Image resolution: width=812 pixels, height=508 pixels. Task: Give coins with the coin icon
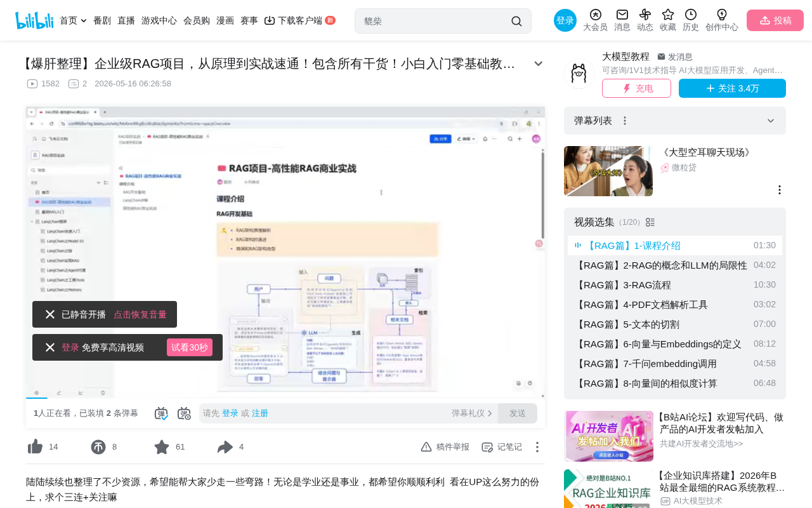[x=98, y=447]
